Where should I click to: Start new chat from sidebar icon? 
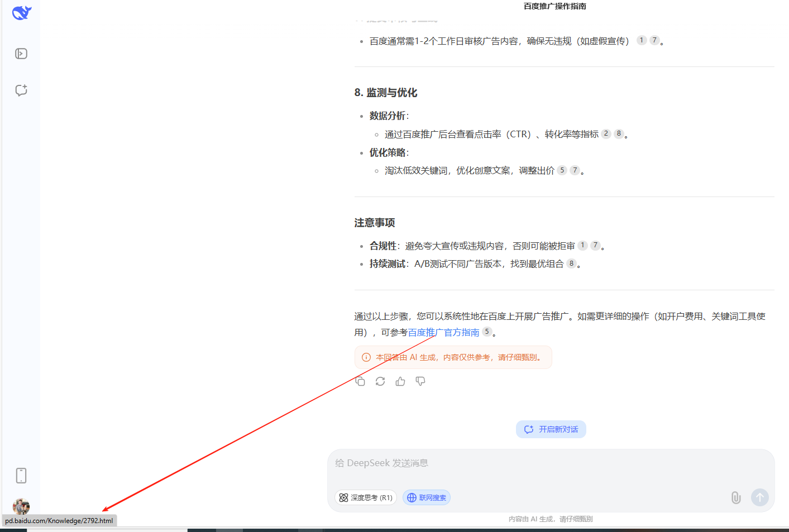pyautogui.click(x=21, y=90)
